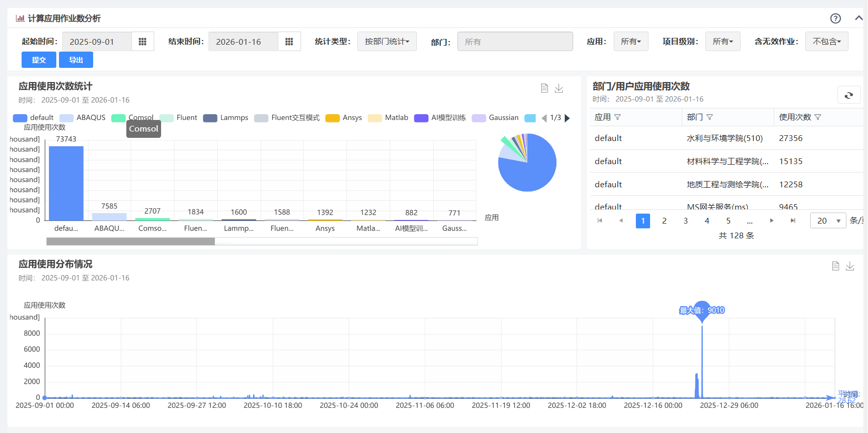Refresh the department usage table
868x433 pixels.
(849, 95)
